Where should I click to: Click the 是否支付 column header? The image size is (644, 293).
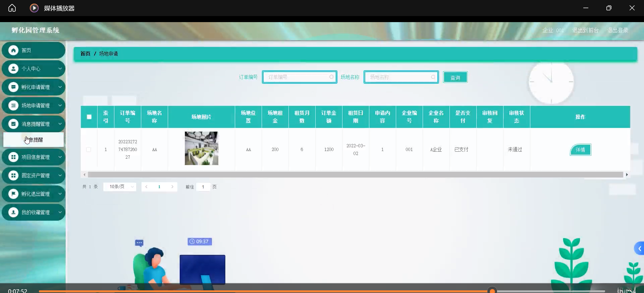click(463, 117)
